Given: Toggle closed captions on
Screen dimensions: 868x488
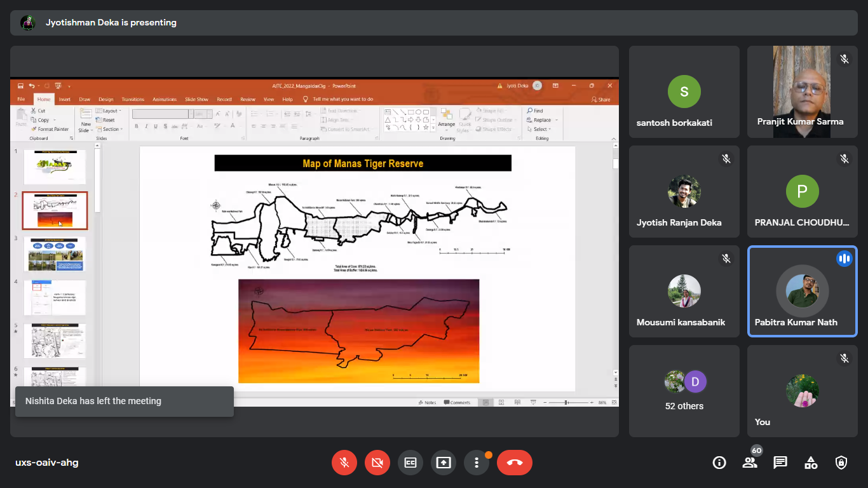Looking at the screenshot, I should 410,463.
